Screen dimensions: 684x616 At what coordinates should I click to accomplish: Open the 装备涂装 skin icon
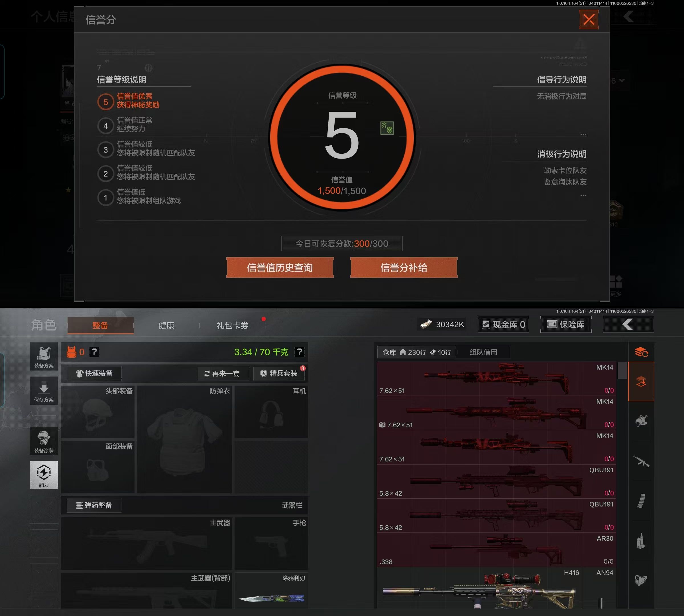tap(44, 441)
